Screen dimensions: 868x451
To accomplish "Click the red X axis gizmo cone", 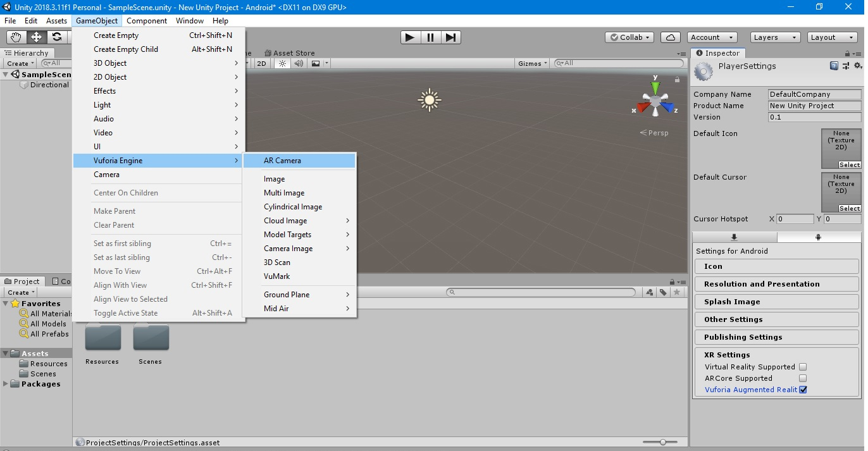I will tap(644, 108).
